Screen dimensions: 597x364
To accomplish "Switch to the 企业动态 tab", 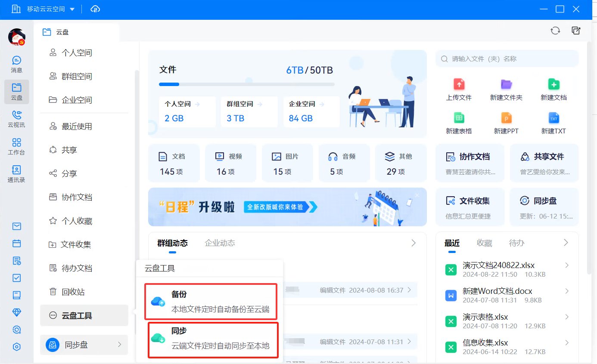I will tap(220, 243).
